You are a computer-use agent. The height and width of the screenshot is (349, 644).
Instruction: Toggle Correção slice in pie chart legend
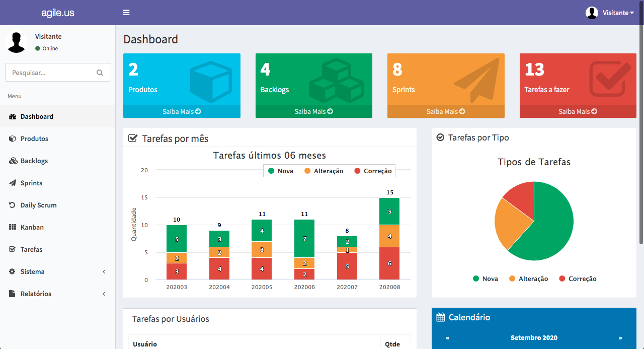coord(578,278)
